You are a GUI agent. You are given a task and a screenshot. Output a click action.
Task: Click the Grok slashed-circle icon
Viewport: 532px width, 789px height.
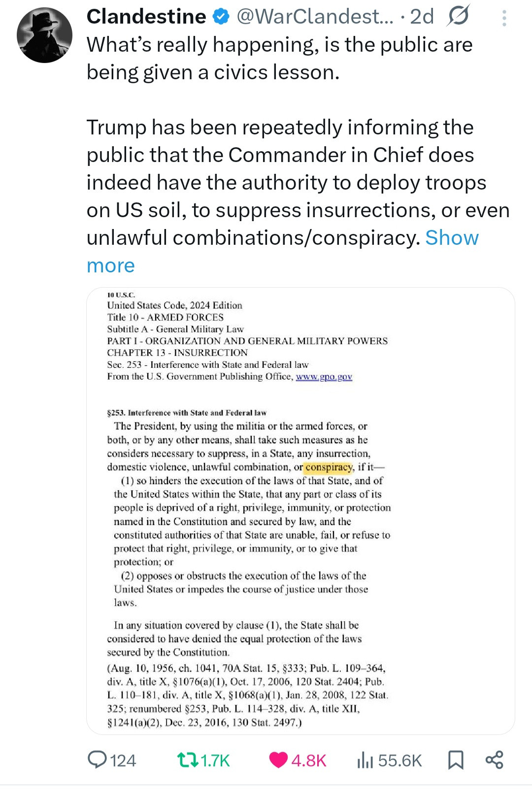[x=458, y=16]
